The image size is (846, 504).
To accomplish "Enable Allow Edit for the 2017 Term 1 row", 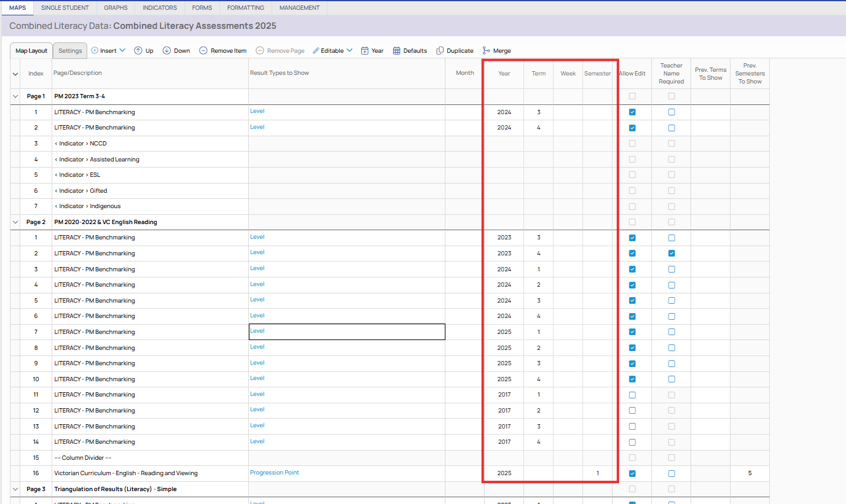I will (x=632, y=395).
